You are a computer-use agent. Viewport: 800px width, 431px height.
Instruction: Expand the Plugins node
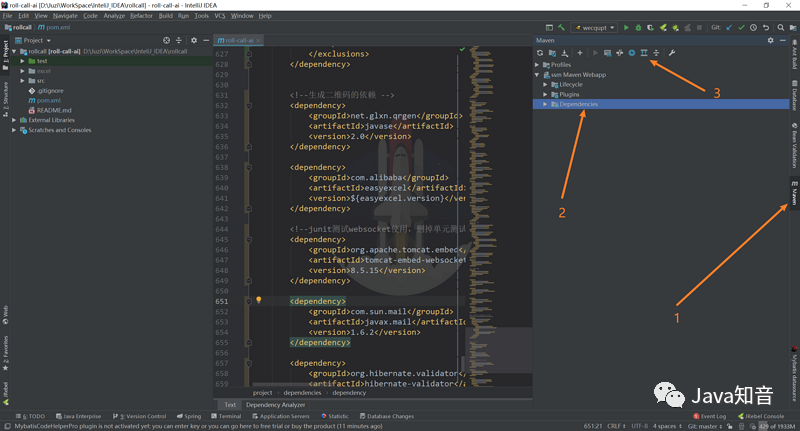coord(545,94)
